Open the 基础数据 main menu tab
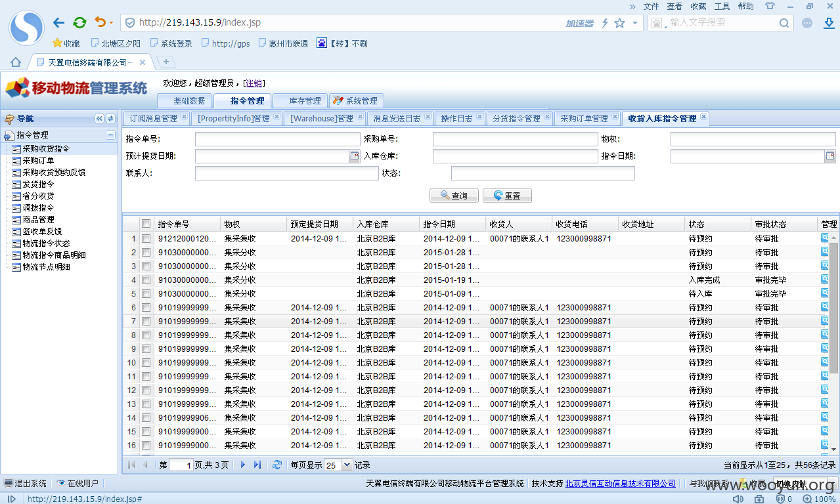Image resolution: width=840 pixels, height=504 pixels. pos(185,100)
